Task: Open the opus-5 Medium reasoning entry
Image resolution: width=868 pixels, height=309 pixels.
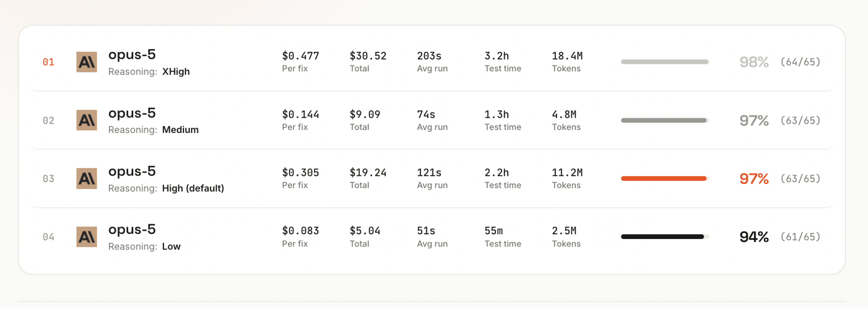Action: click(132, 113)
